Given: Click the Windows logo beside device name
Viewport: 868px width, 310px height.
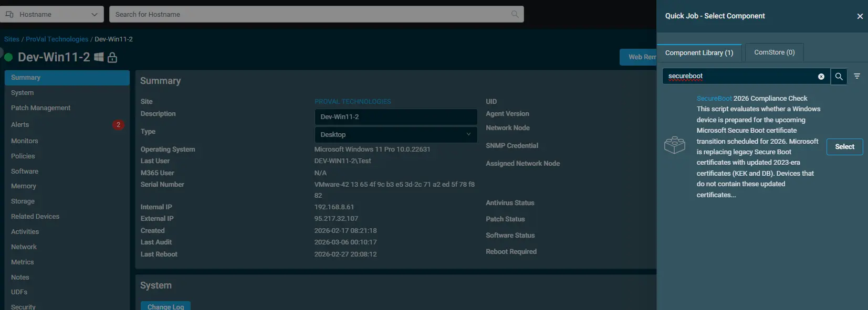Looking at the screenshot, I should [x=99, y=57].
